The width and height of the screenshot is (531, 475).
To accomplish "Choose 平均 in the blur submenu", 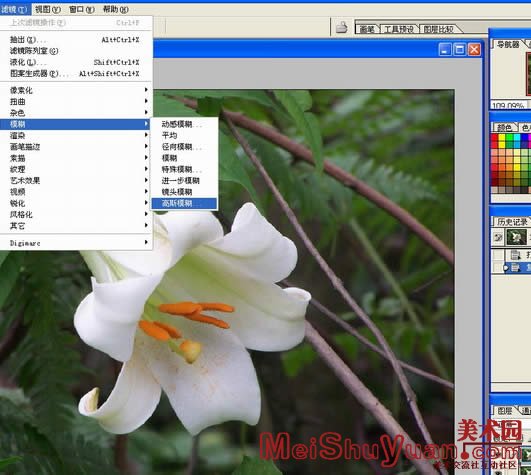I will (184, 135).
